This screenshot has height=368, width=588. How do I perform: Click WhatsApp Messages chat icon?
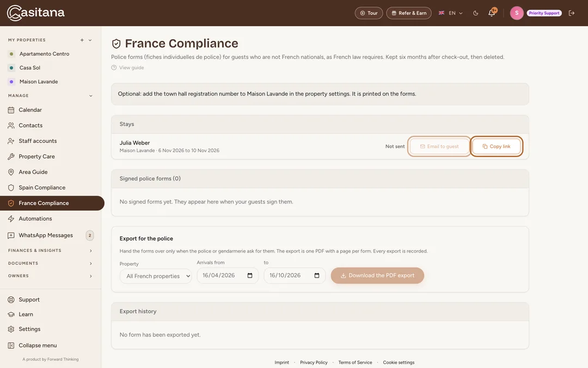[x=11, y=236]
